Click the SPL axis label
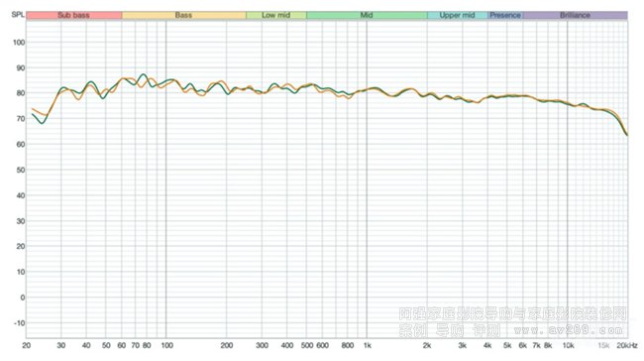This screenshot has width=644, height=361. 18,15
